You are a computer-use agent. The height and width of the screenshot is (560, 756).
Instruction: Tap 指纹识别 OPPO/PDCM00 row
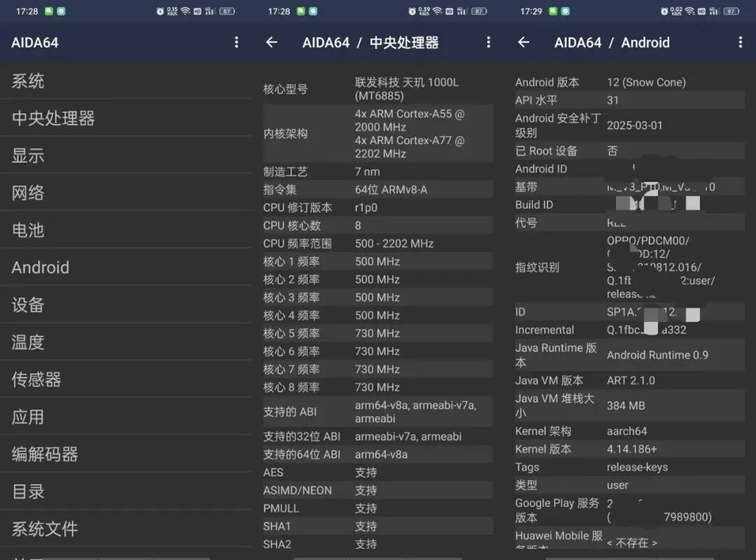coord(630,267)
